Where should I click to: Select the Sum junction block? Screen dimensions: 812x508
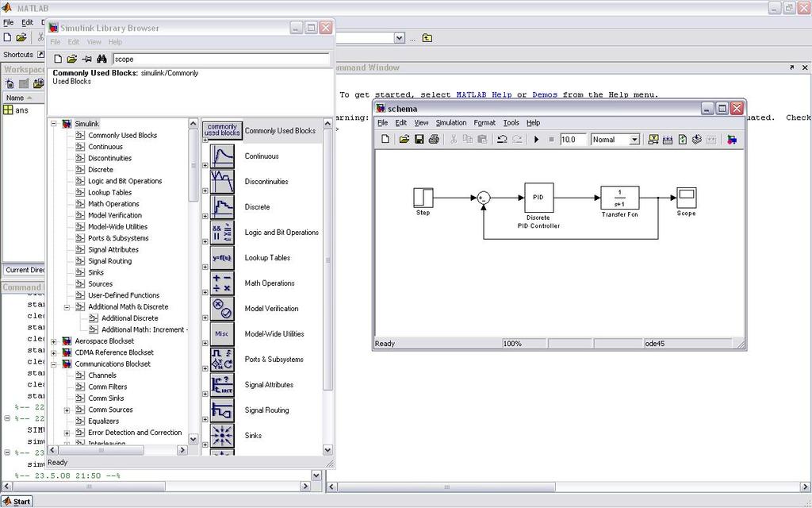pyautogui.click(x=483, y=198)
